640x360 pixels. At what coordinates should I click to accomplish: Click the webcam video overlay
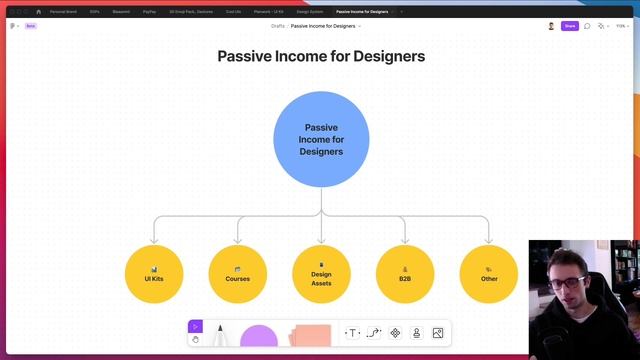tap(584, 300)
